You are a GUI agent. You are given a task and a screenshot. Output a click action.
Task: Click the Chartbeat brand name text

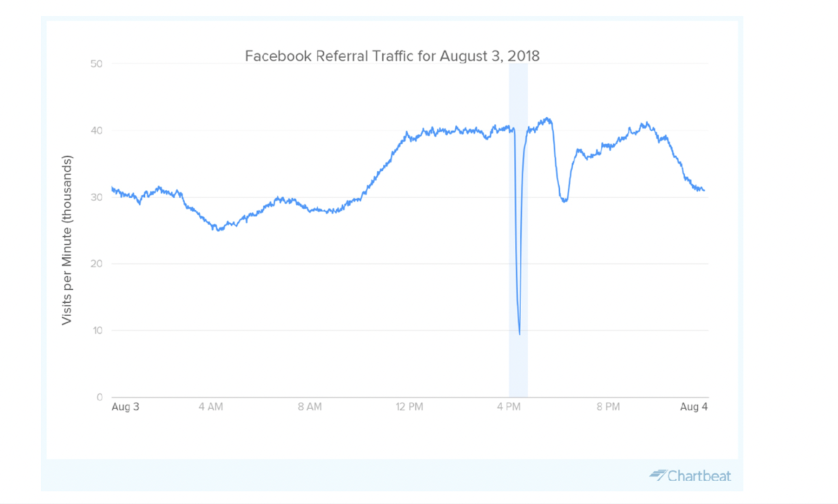click(x=699, y=476)
